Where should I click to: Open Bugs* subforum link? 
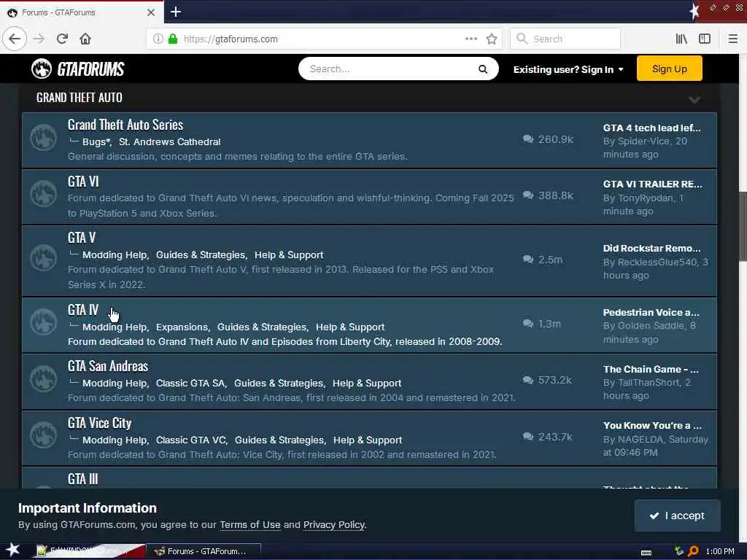click(x=96, y=141)
